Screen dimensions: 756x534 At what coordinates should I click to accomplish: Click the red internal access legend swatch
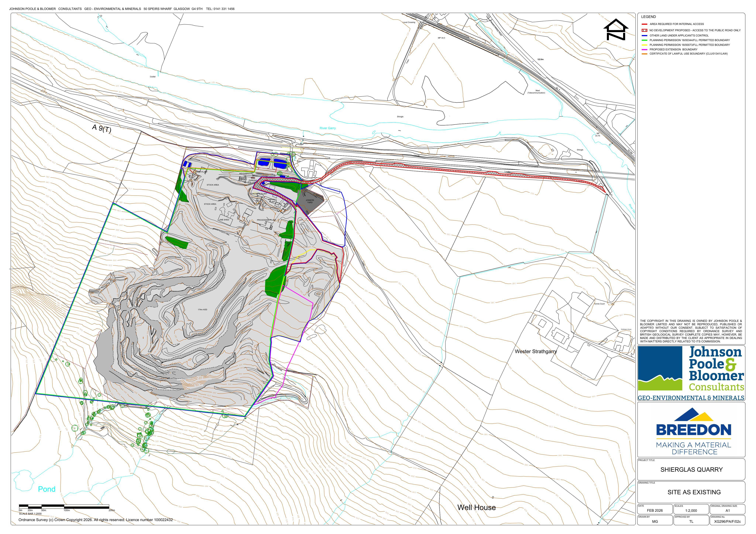click(644, 24)
